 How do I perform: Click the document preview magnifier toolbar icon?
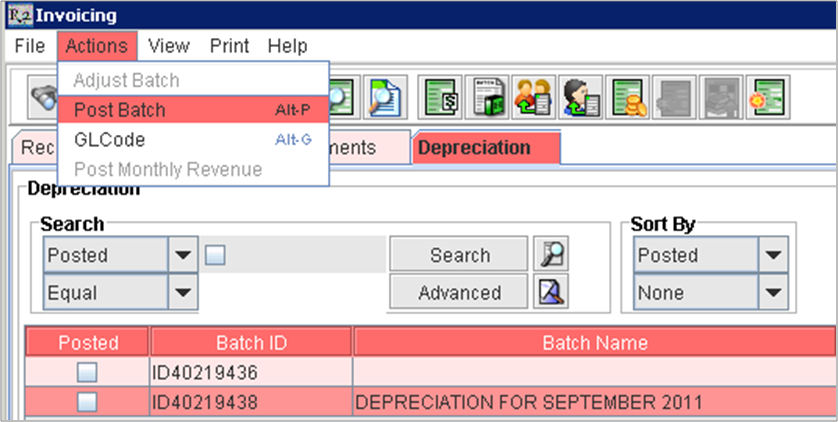[382, 97]
